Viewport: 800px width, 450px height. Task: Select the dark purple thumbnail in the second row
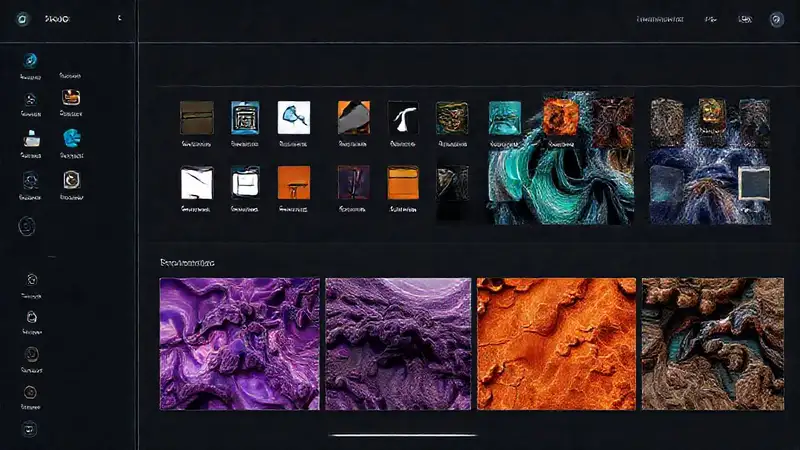tap(354, 182)
